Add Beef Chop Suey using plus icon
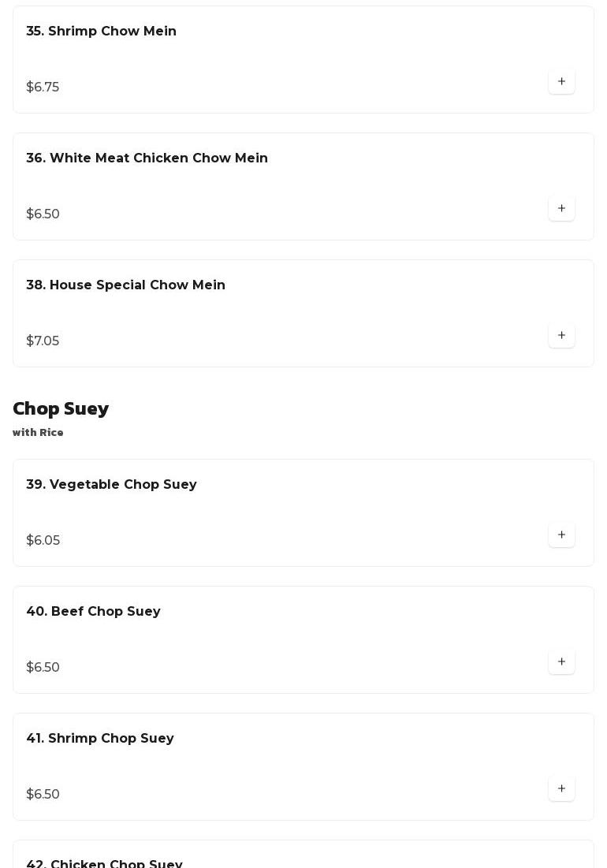The height and width of the screenshot is (868, 607). click(561, 662)
